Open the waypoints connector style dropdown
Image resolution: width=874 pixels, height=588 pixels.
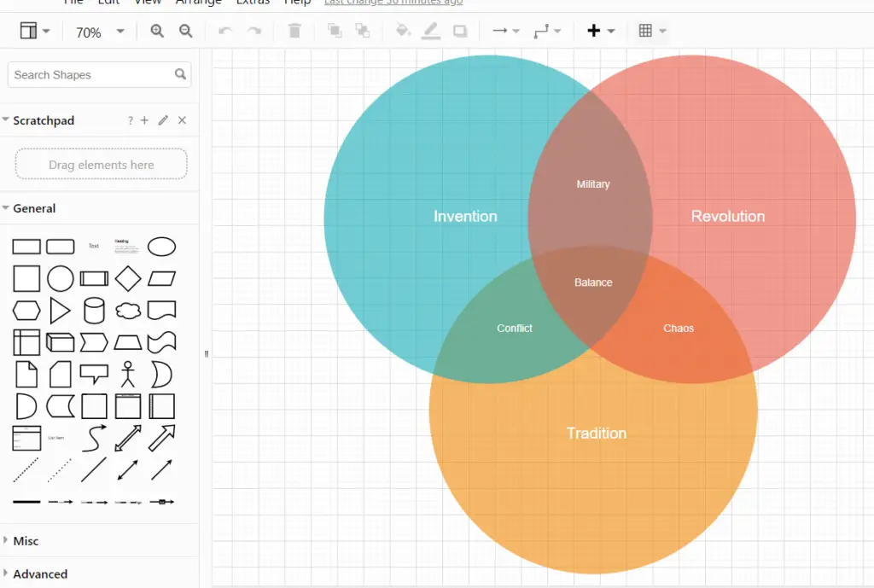(x=547, y=31)
